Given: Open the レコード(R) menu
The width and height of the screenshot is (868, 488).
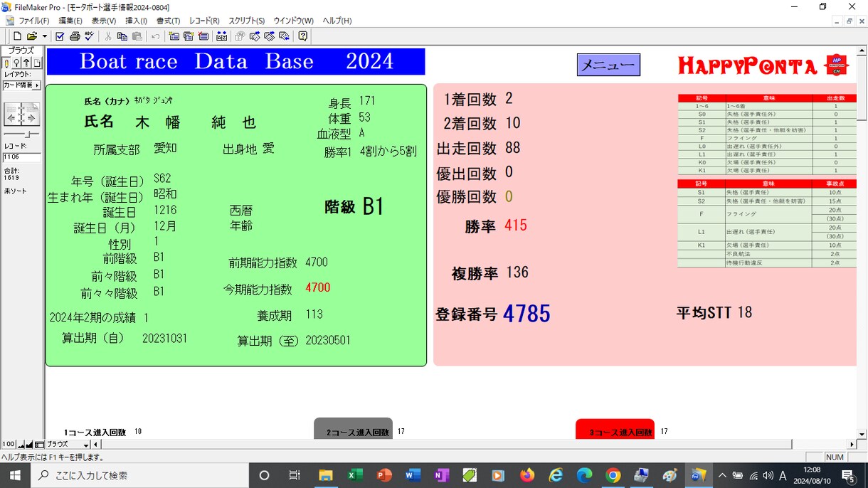Looking at the screenshot, I should tap(204, 21).
